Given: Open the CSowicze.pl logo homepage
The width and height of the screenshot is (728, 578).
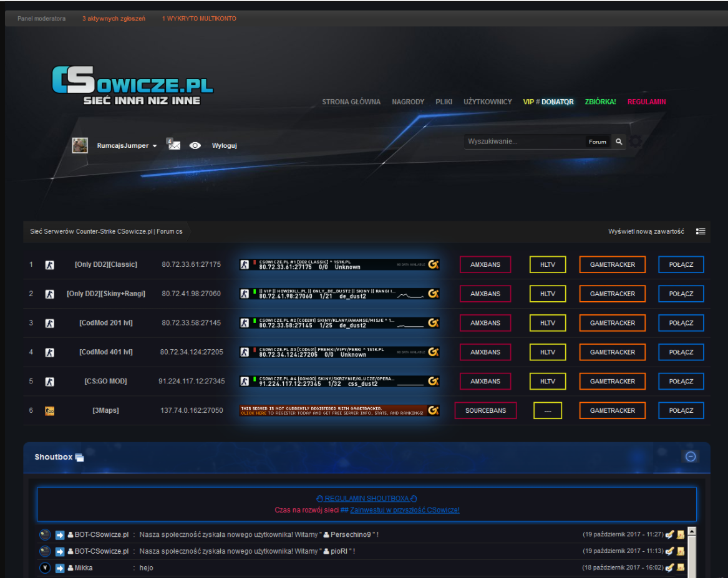Looking at the screenshot, I should (x=132, y=85).
